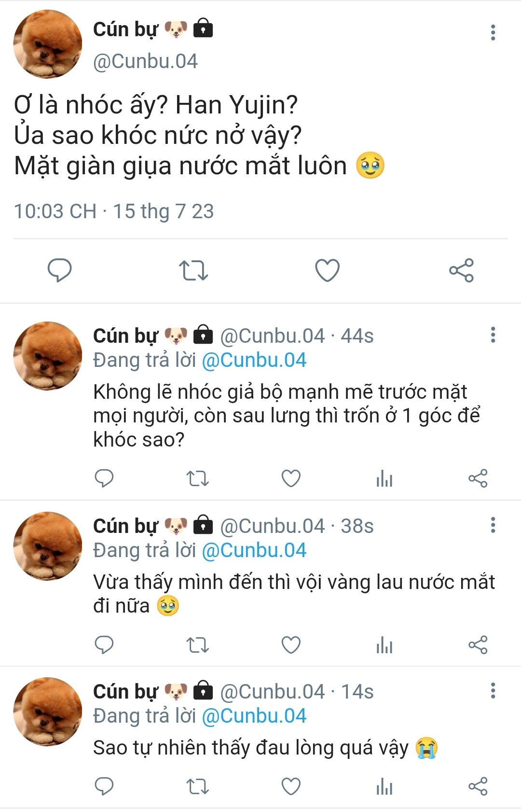
Task: View analytics of the 14s reply
Action: tap(384, 786)
